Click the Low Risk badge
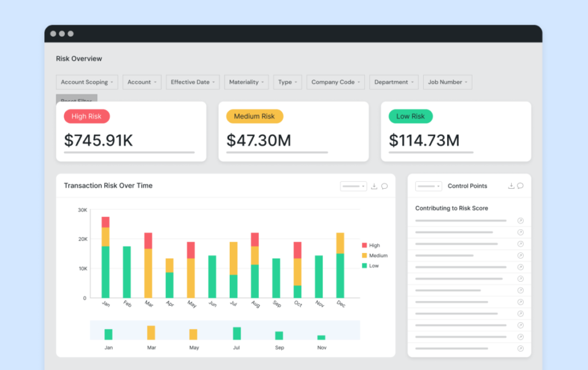This screenshot has height=370, width=588. pos(411,116)
